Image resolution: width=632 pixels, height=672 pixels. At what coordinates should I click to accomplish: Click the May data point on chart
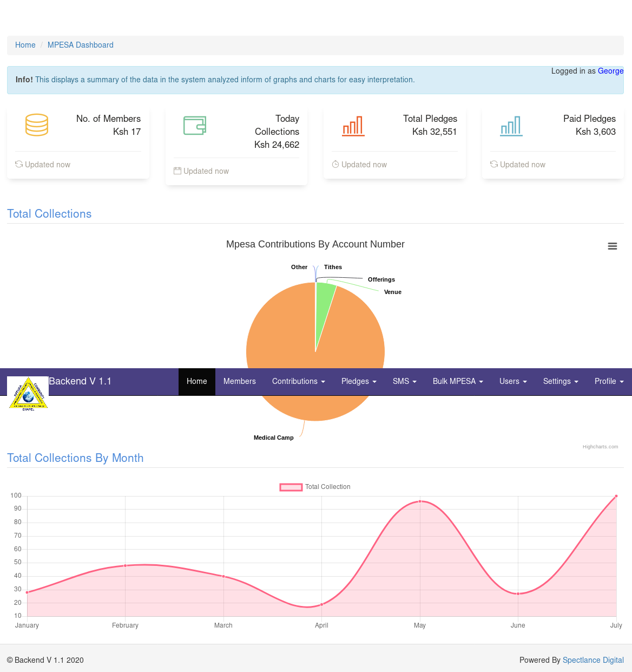(420, 501)
